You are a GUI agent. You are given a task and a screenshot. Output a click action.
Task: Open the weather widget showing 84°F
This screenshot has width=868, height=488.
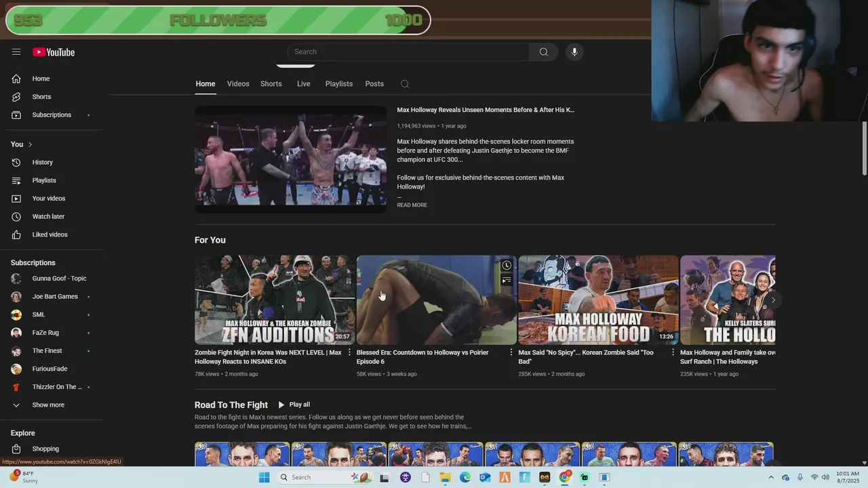tap(24, 477)
